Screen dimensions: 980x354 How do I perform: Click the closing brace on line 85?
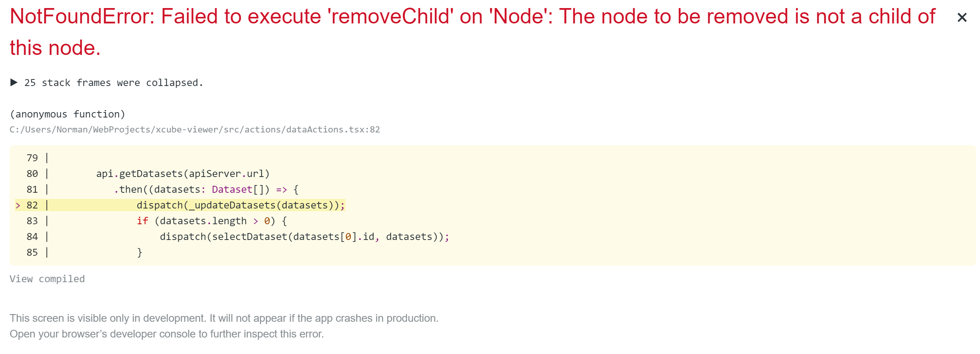pos(140,252)
